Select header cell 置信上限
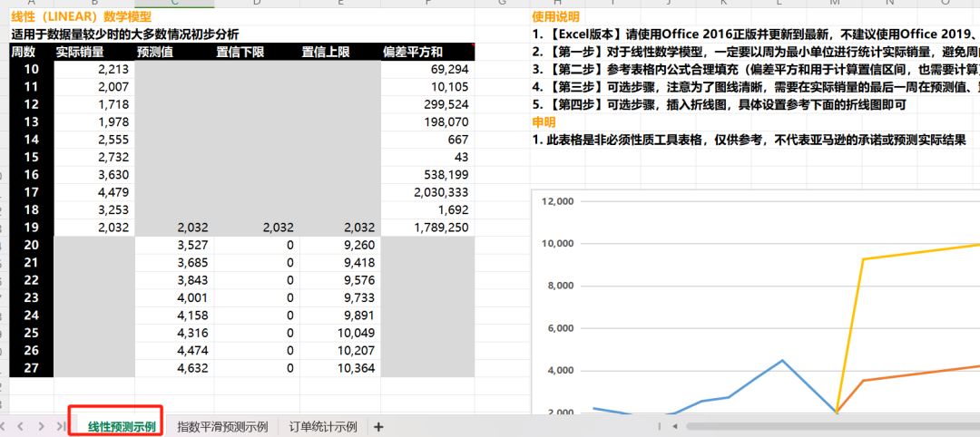 click(x=340, y=52)
